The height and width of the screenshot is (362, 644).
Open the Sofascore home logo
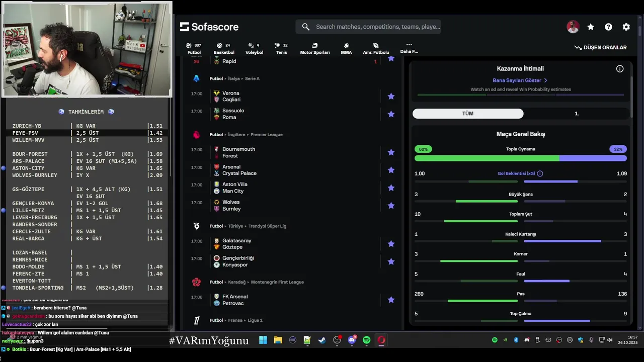(209, 27)
